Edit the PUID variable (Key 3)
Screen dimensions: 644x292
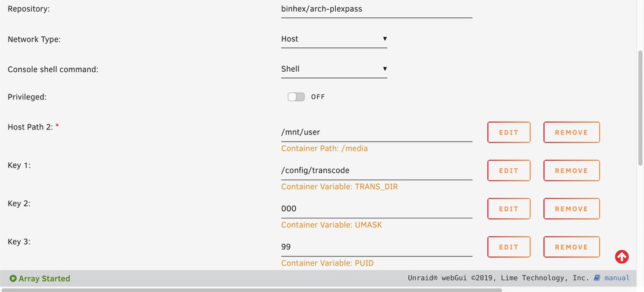pyautogui.click(x=508, y=247)
